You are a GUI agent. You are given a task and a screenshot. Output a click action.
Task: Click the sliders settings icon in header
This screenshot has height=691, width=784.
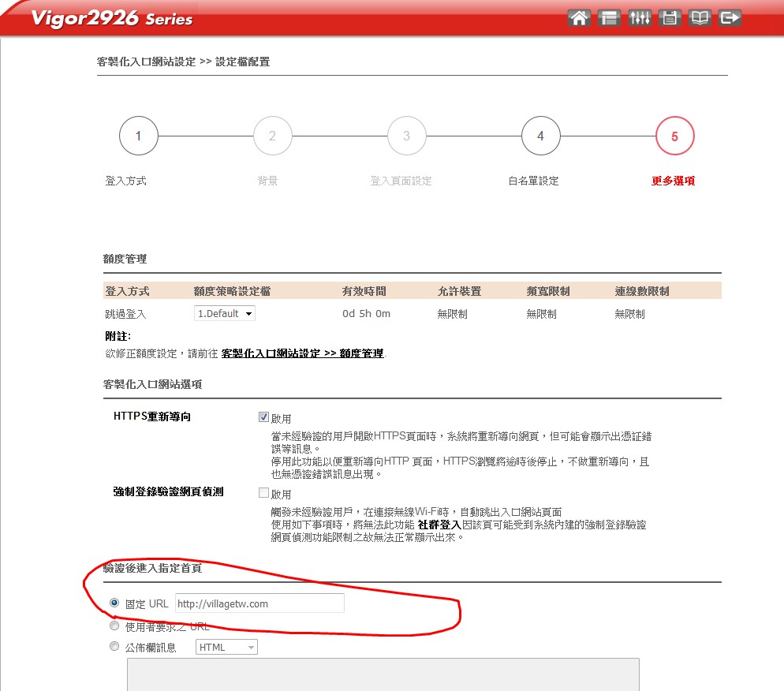639,18
